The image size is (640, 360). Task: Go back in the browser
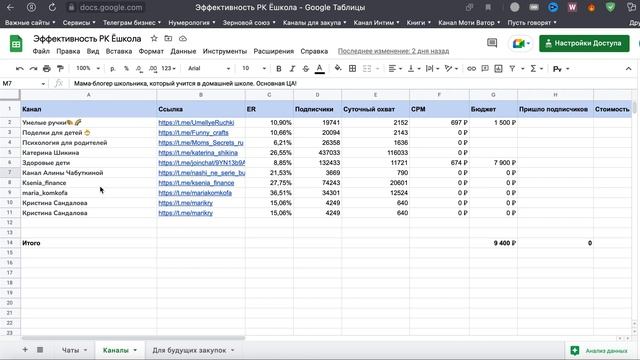(x=10, y=7)
